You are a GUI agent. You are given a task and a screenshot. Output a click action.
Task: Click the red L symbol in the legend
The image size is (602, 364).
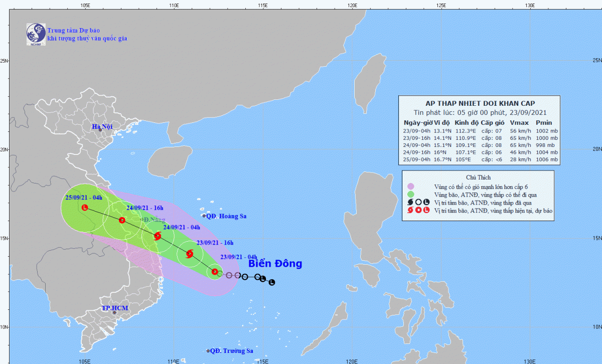pyautogui.click(x=426, y=211)
